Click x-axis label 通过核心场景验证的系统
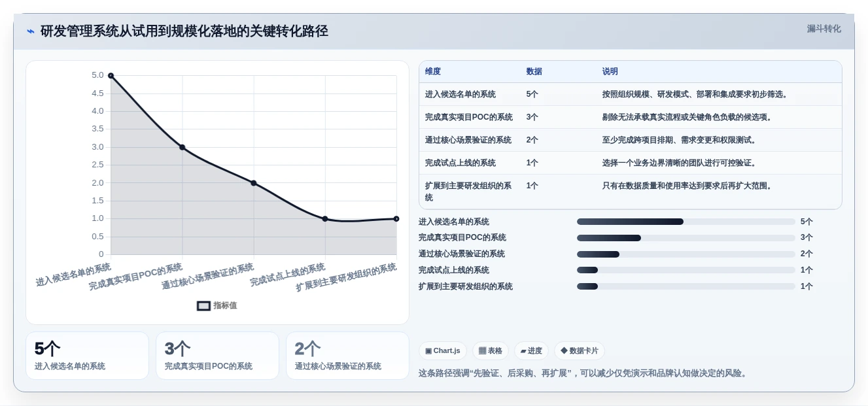868x406 pixels. coord(207,277)
